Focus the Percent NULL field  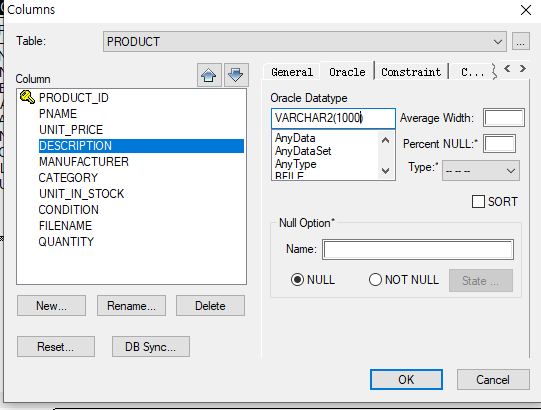point(500,144)
